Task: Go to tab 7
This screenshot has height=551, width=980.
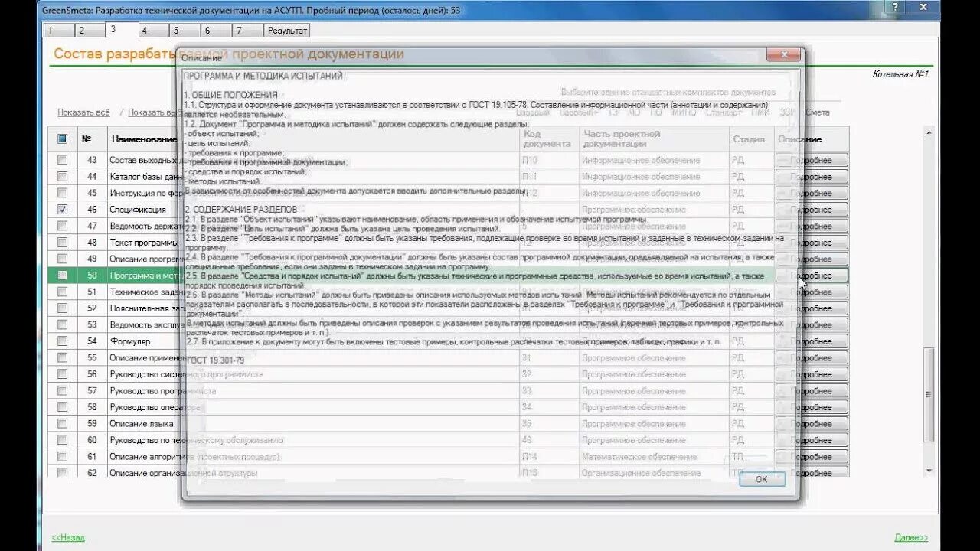Action: coord(248,31)
